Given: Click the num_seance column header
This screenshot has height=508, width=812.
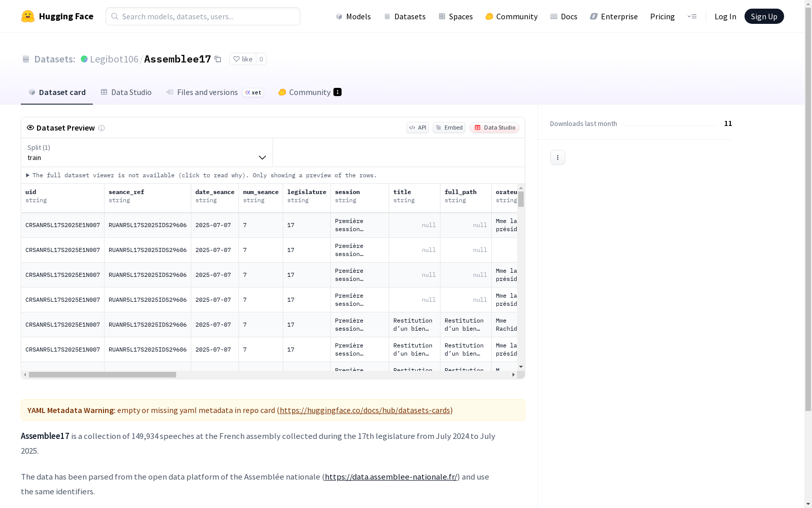Looking at the screenshot, I should 261,198.
